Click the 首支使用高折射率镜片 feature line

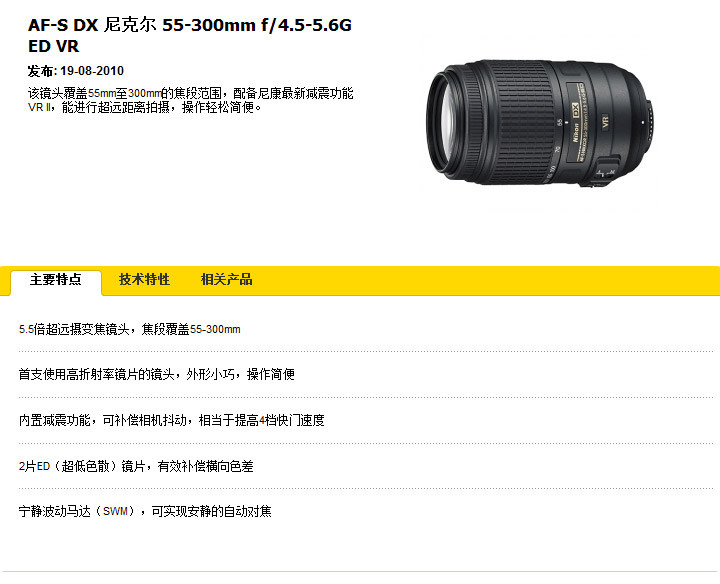pyautogui.click(x=157, y=374)
